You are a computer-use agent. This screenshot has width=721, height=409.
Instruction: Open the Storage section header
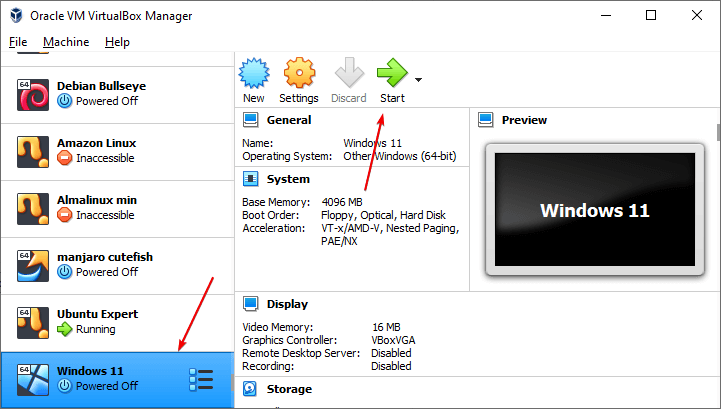[289, 389]
